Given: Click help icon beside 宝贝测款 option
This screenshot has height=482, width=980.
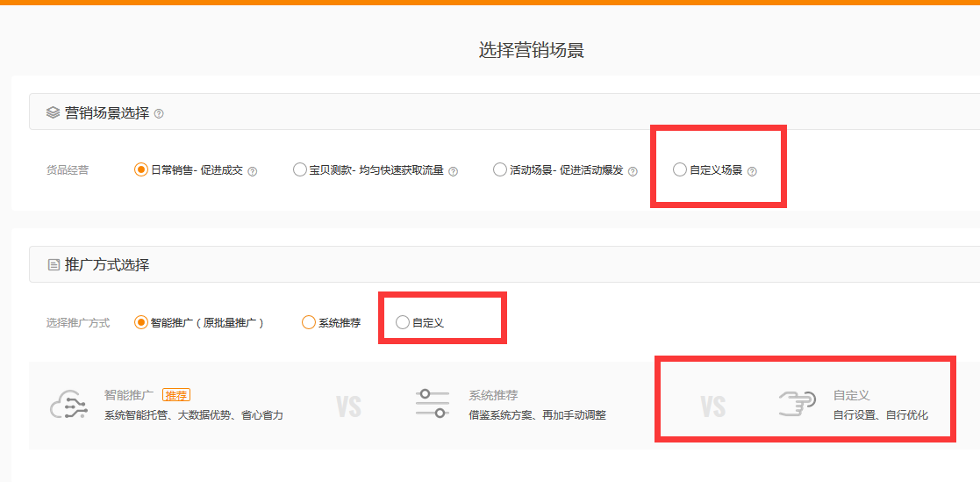Looking at the screenshot, I should [x=453, y=170].
